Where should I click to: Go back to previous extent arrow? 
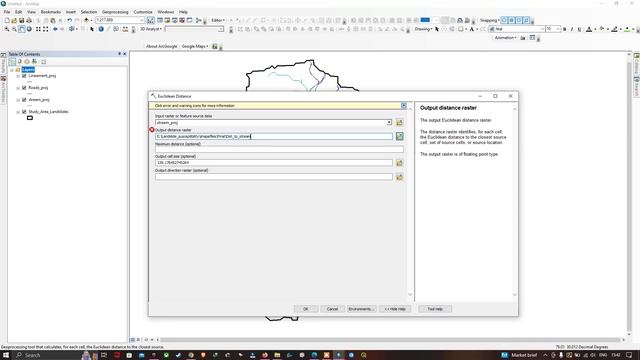(55, 29)
